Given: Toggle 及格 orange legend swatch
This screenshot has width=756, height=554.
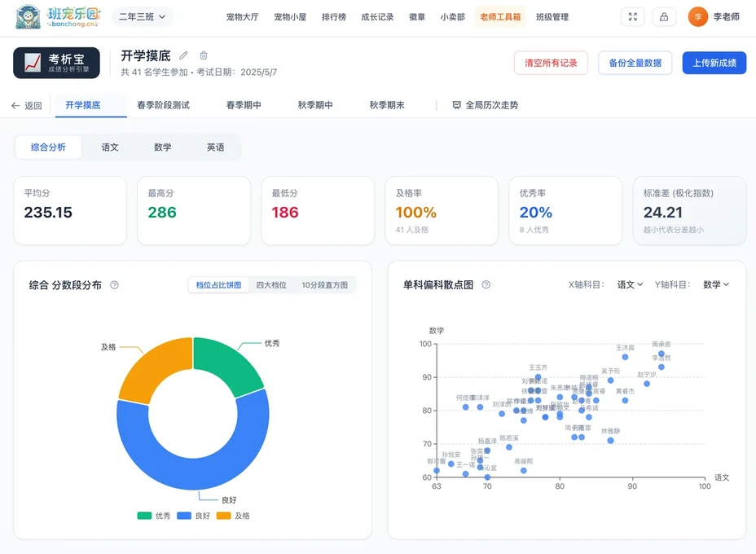Looking at the screenshot, I should tap(224, 516).
